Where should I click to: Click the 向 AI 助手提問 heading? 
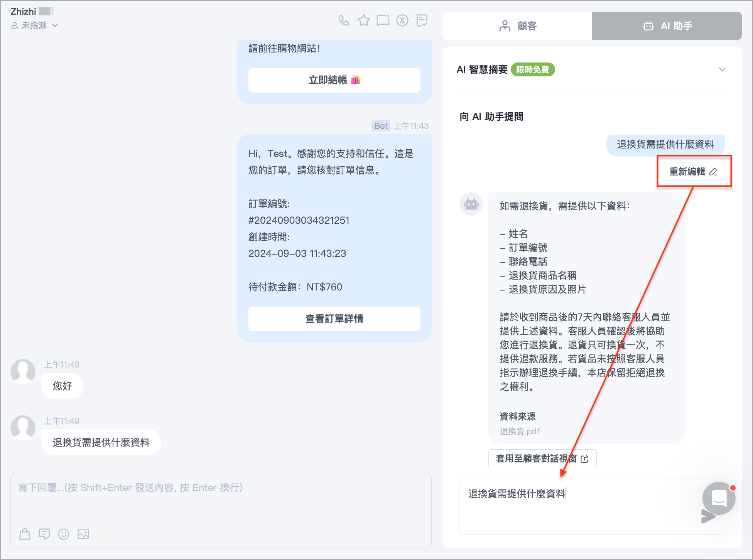[x=491, y=117]
